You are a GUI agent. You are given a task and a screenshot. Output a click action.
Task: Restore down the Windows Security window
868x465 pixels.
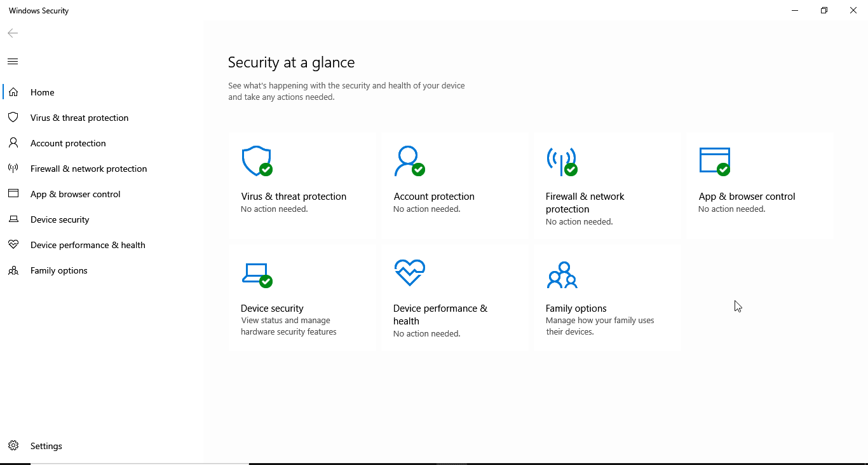pos(824,10)
